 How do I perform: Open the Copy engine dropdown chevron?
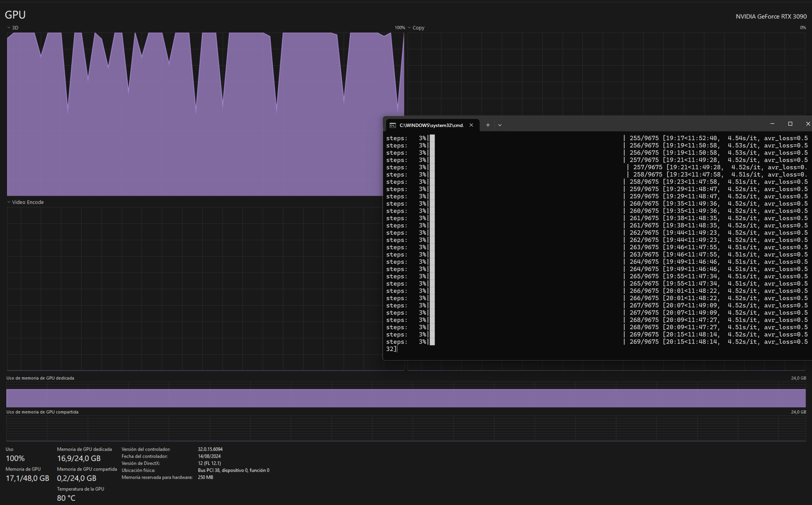[x=409, y=28]
